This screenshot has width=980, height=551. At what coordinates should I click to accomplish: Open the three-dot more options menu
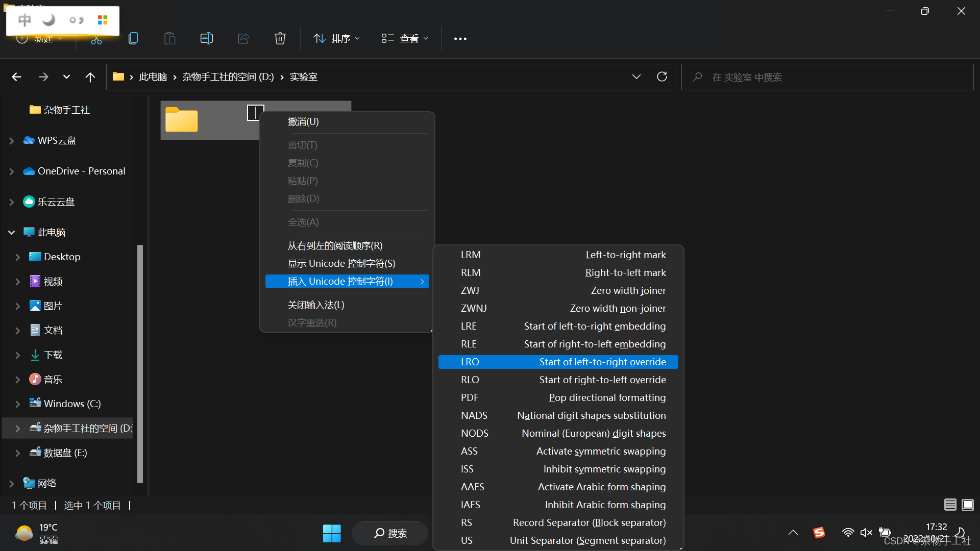tap(460, 39)
